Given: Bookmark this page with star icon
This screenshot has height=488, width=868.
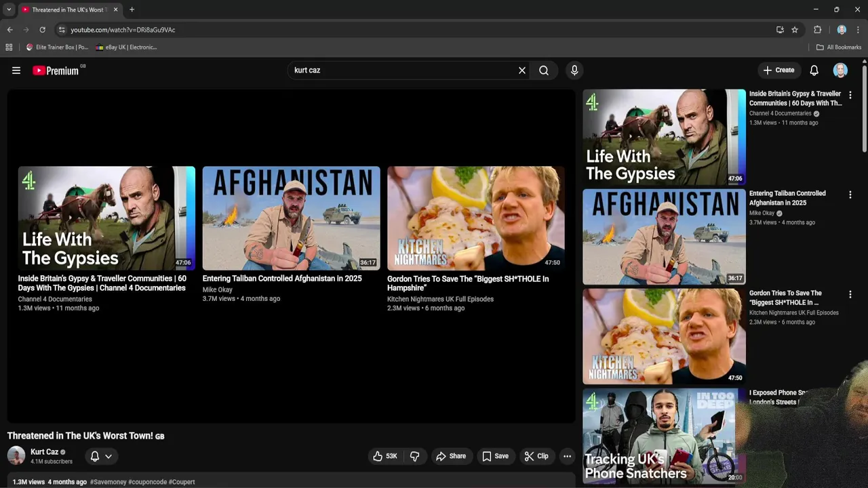Looking at the screenshot, I should (795, 30).
